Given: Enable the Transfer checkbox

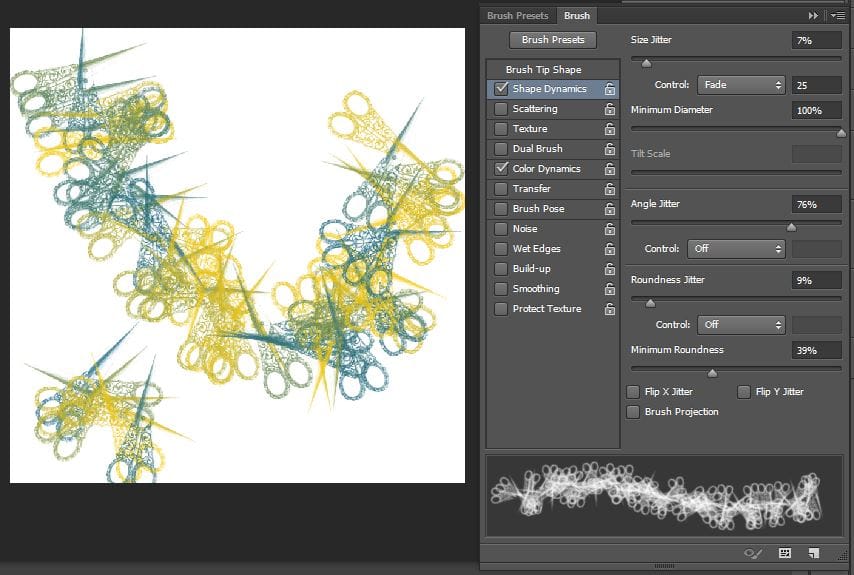Looking at the screenshot, I should pos(501,189).
